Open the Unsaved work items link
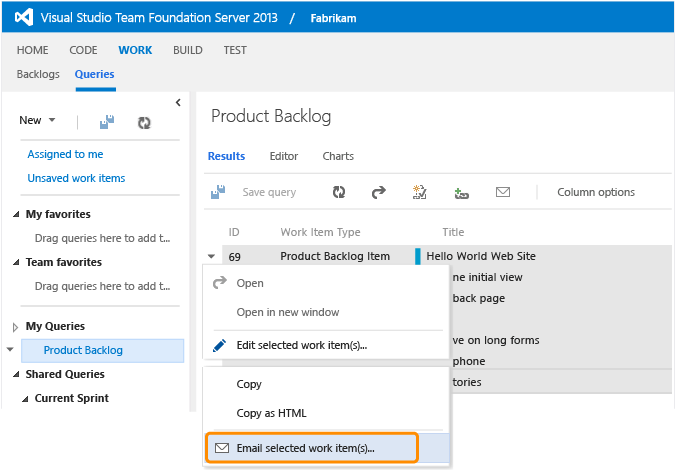The image size is (676, 470). coord(76,178)
